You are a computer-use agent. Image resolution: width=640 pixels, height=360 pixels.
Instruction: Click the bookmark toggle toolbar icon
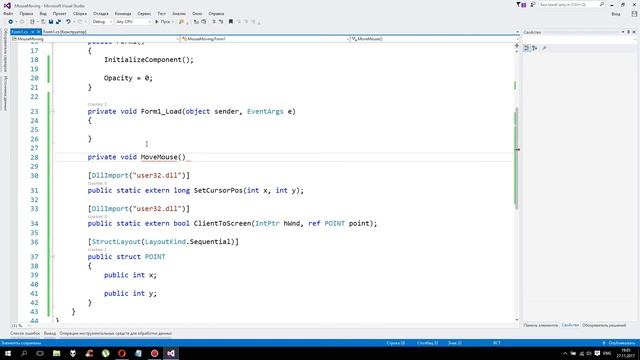pyautogui.click(x=231, y=22)
